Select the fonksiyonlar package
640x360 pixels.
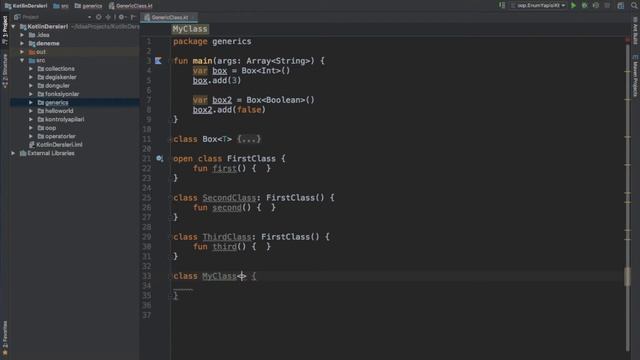click(62, 94)
